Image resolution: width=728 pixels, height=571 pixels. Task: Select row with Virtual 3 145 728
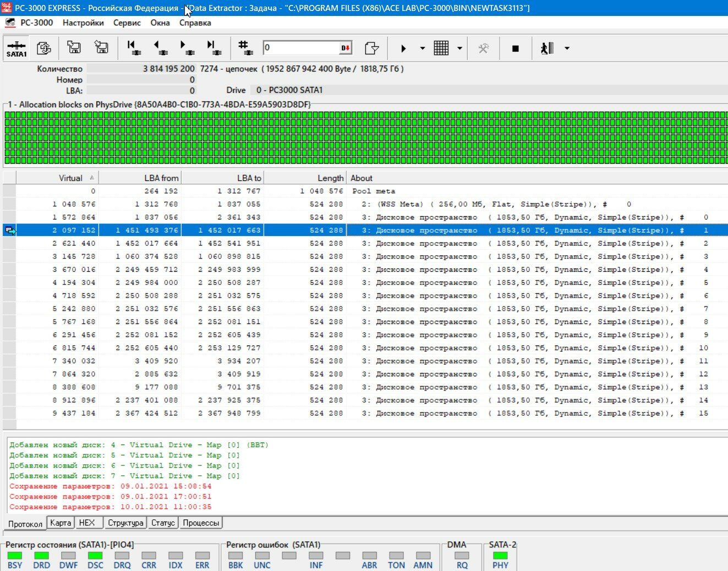click(x=365, y=256)
